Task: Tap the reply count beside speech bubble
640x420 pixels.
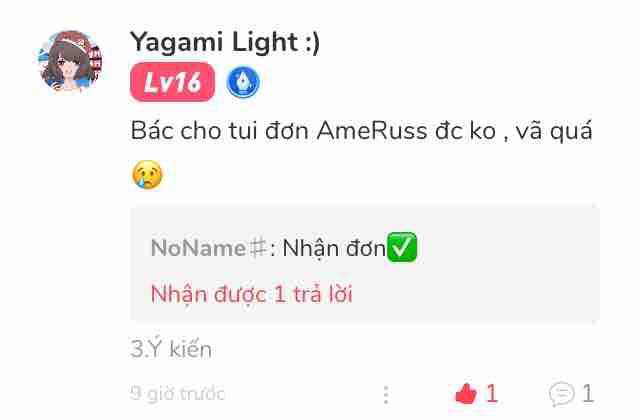Action: (x=588, y=393)
